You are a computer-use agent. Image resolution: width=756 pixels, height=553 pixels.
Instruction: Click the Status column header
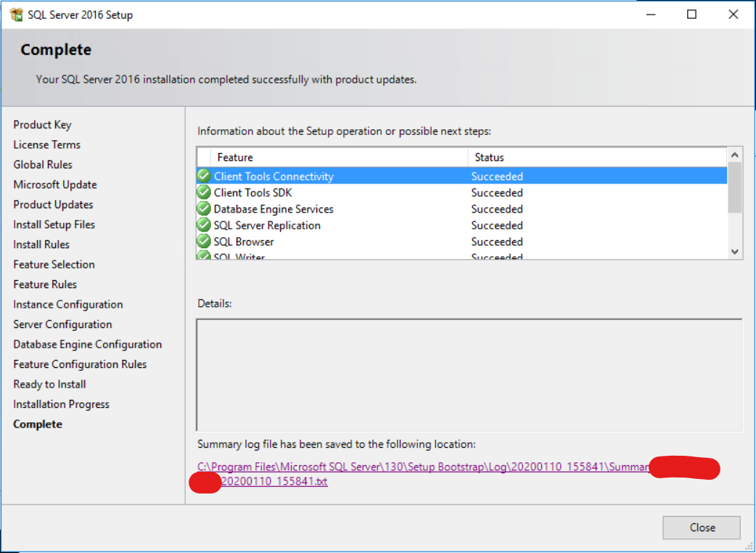[x=597, y=157]
